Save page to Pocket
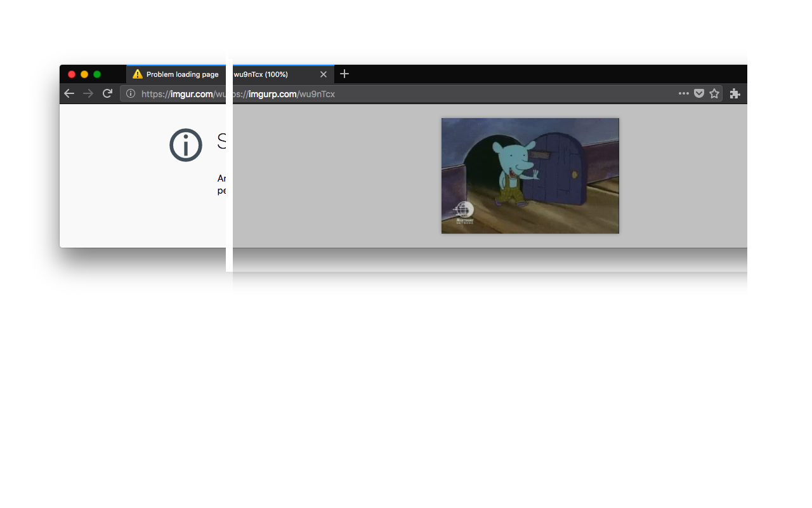812x508 pixels. 699,93
